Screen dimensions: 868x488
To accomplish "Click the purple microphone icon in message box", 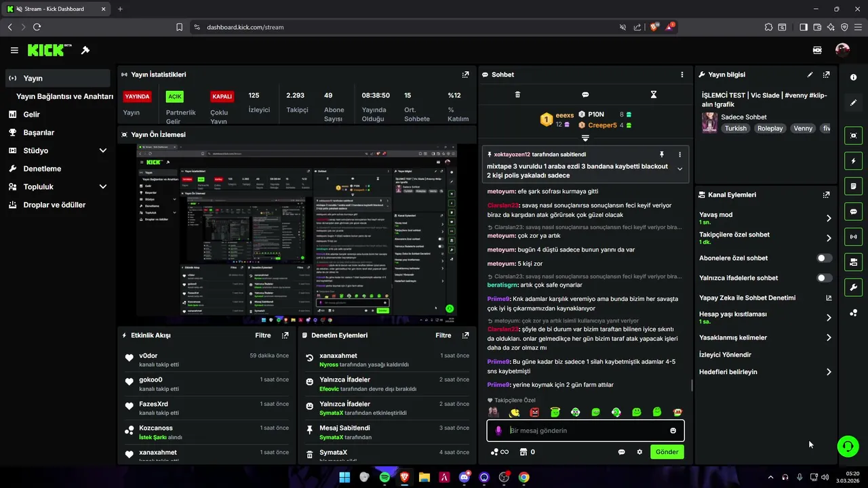I will (x=498, y=430).
